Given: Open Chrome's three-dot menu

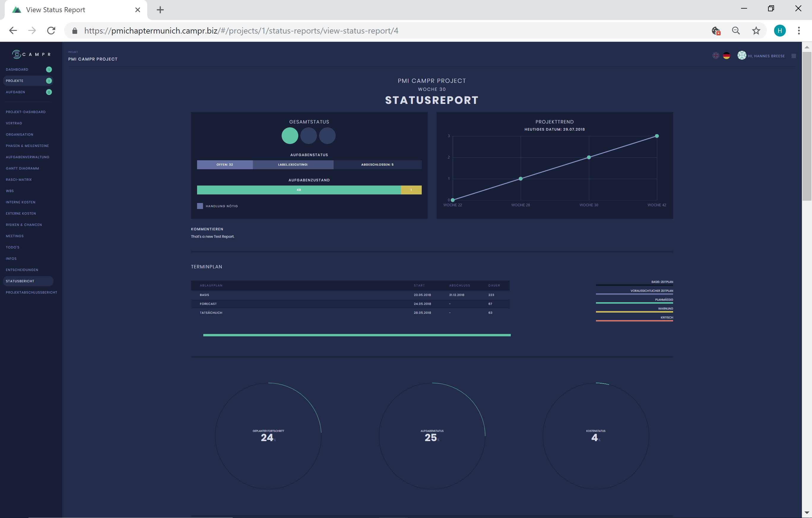Looking at the screenshot, I should point(799,31).
